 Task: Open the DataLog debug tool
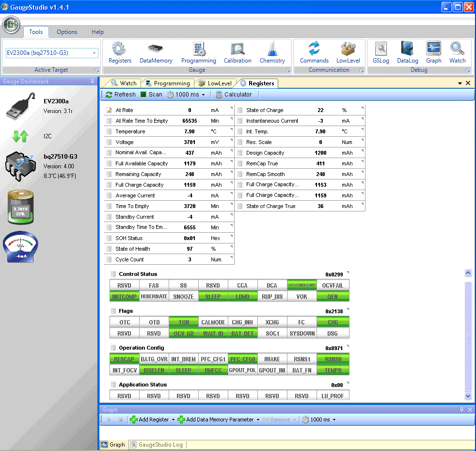407,53
